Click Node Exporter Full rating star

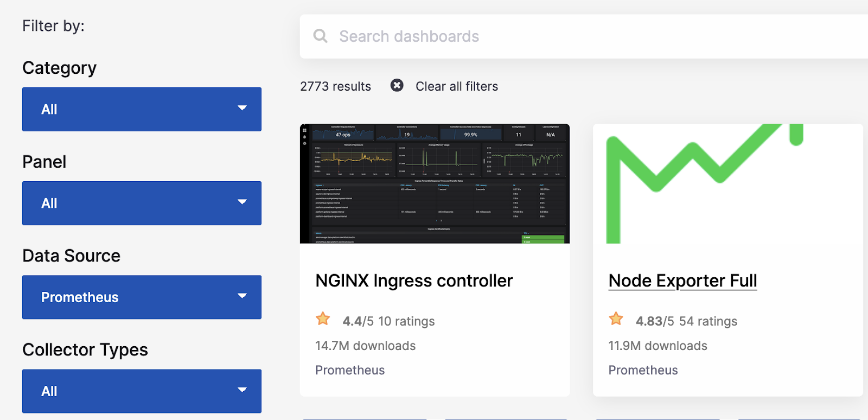click(616, 319)
